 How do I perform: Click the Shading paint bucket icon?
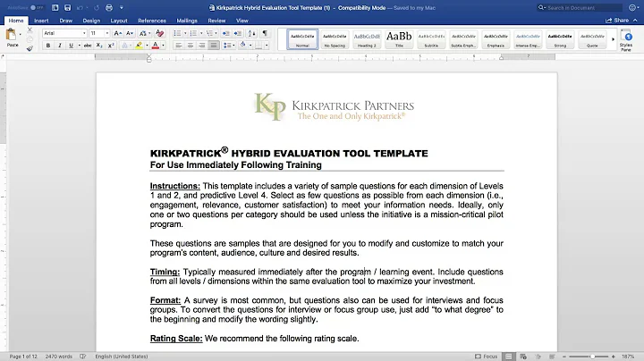pyautogui.click(x=242, y=45)
